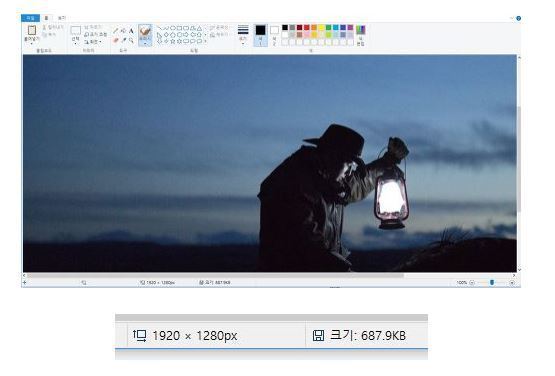Screen dimensions: 555x376
Task: Pick the yellow palette swatch
Action: (x=321, y=27)
